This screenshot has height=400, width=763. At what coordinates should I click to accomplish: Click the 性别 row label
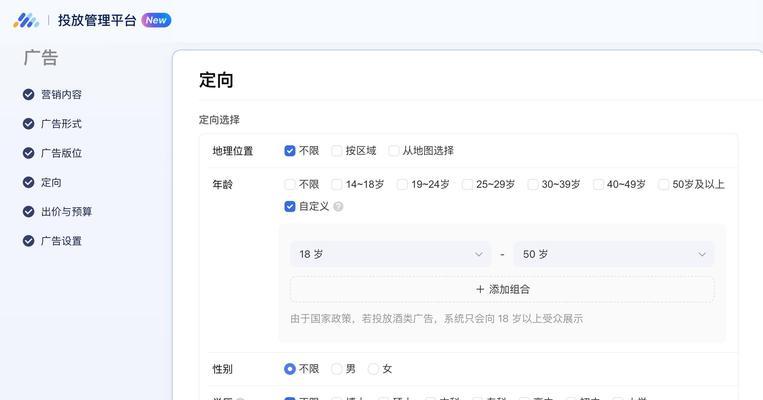click(222, 369)
